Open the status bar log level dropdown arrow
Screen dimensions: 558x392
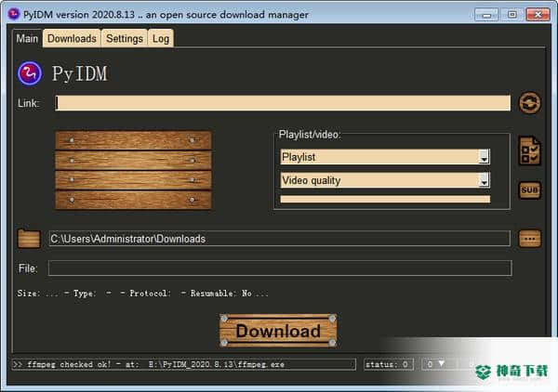pyautogui.click(x=441, y=363)
